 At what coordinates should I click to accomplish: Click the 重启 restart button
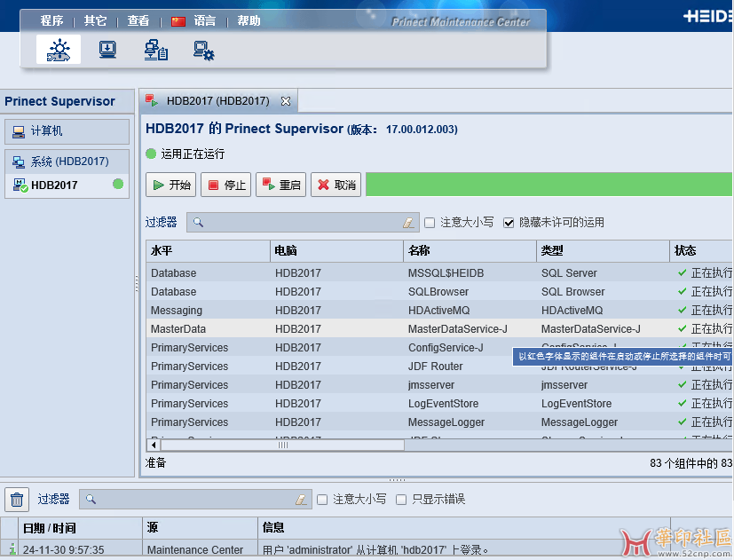pos(280,185)
